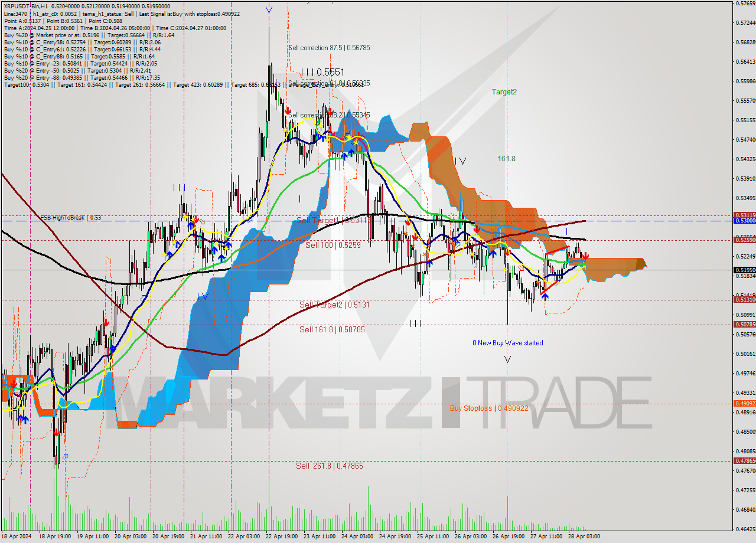Click the C_Entry61: 0.52226 line
This screenshot has width=756, height=543.
click(x=82, y=49)
